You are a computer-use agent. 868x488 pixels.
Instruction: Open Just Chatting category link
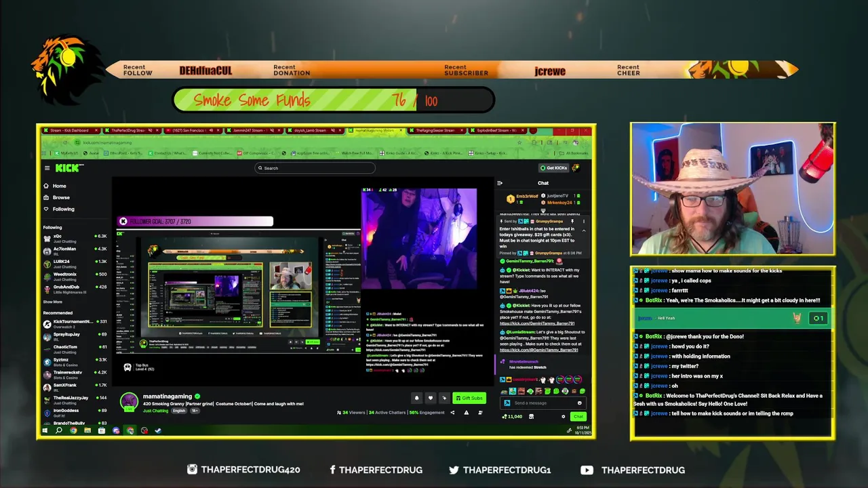coord(156,411)
